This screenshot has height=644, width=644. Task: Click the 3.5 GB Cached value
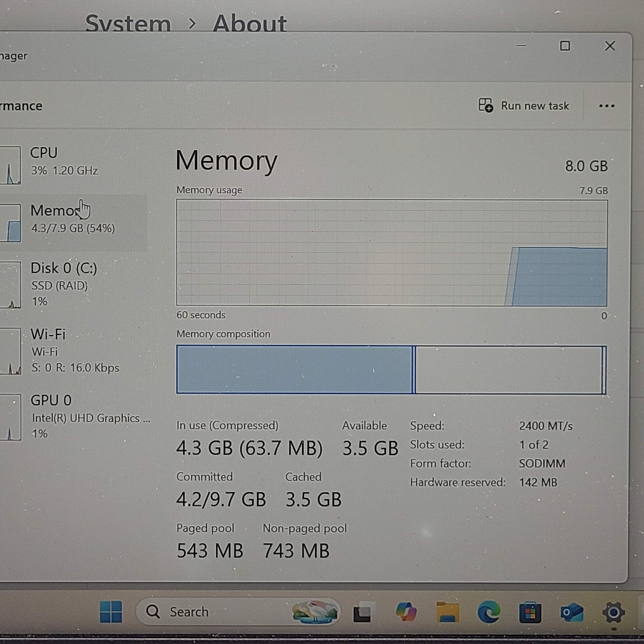pyautogui.click(x=314, y=500)
